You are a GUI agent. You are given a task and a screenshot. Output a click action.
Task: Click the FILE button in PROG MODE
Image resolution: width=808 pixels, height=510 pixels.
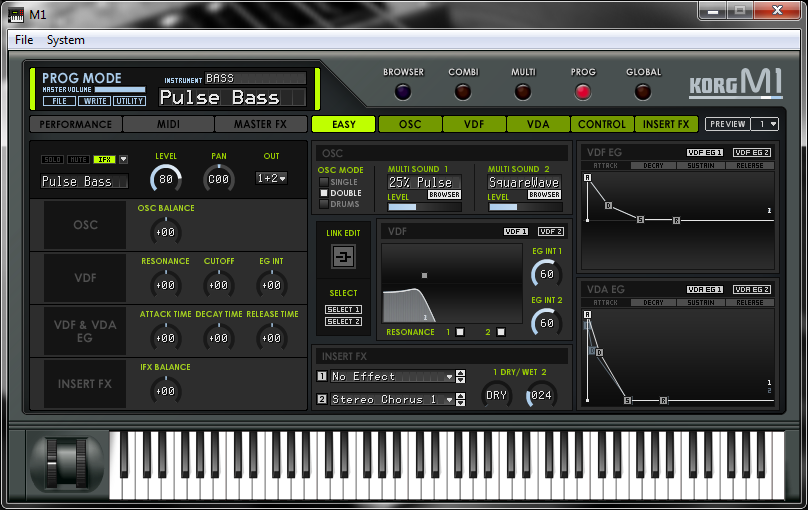(x=59, y=101)
